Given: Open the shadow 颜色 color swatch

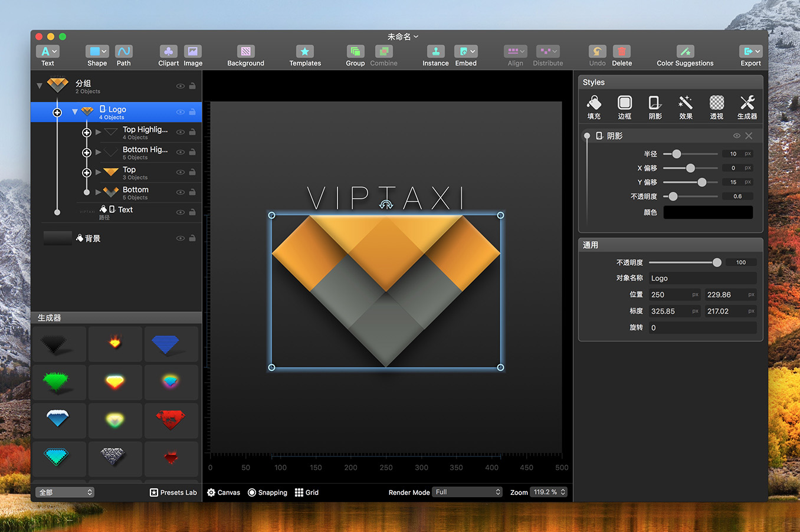Looking at the screenshot, I should point(708,212).
